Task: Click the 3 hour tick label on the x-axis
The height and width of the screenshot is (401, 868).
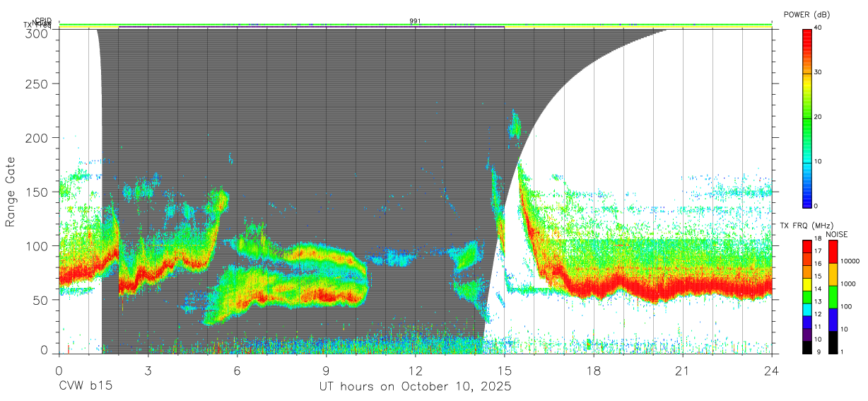Action: 148,371
